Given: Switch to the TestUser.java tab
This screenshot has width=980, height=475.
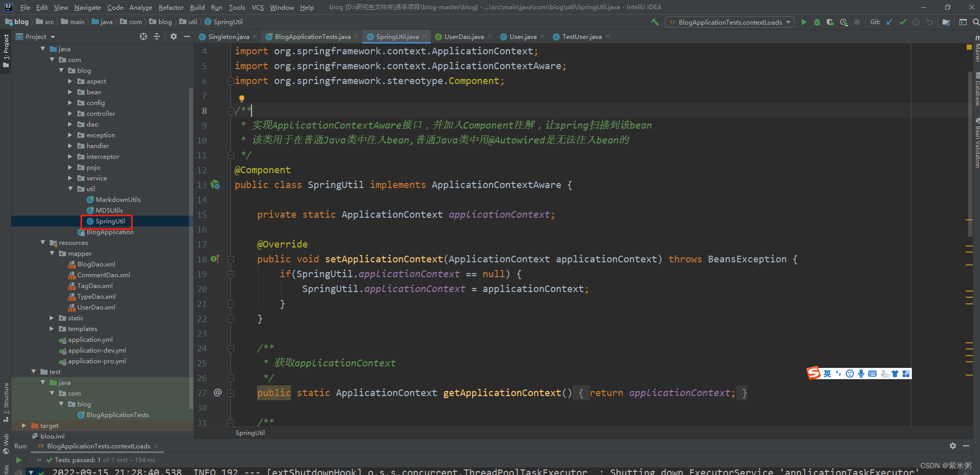Looking at the screenshot, I should click(581, 36).
